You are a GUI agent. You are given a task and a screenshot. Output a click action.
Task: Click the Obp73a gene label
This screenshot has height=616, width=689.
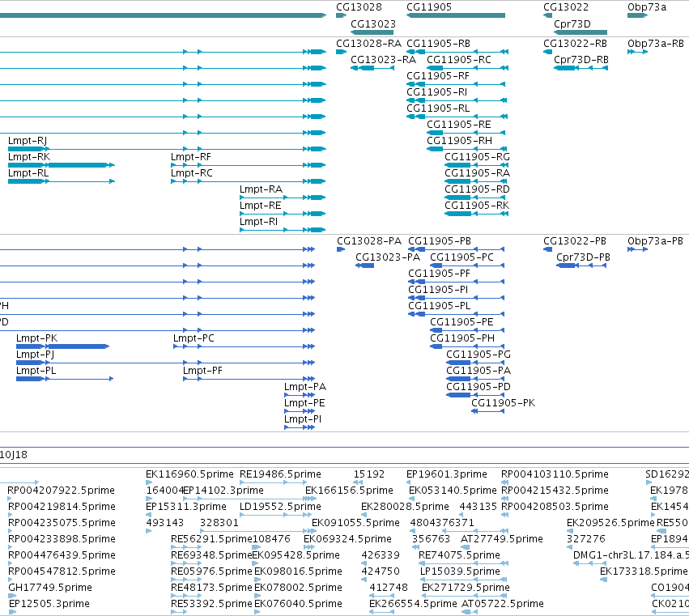point(647,7)
